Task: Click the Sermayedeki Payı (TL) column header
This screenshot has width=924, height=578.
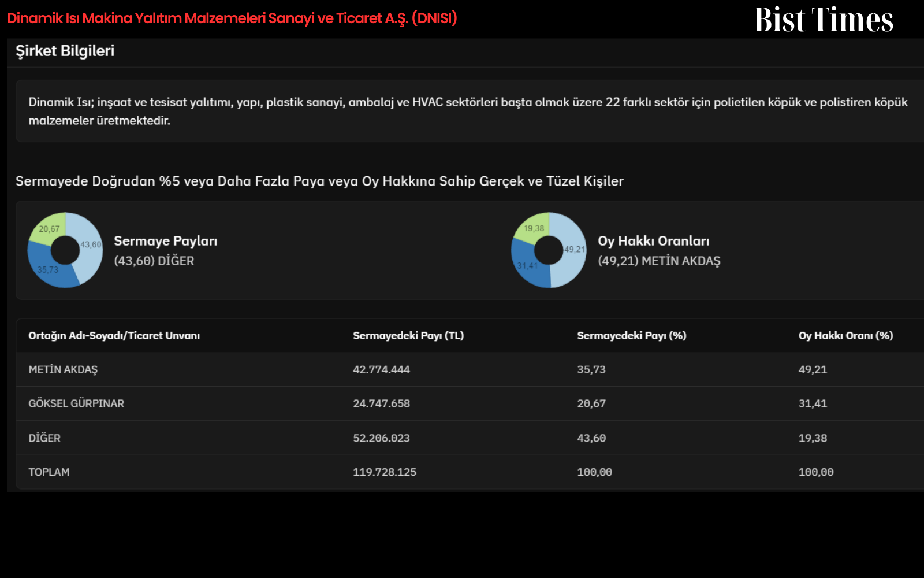Action: (x=408, y=336)
